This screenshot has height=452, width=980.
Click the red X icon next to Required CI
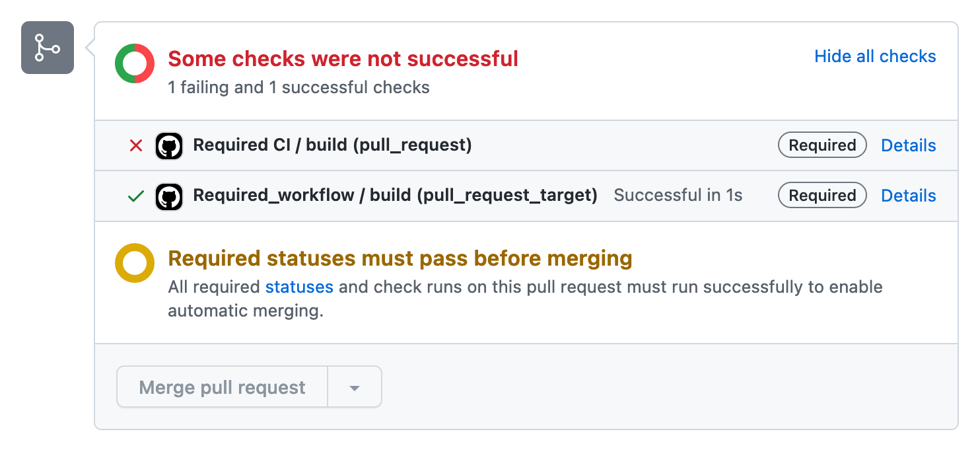click(x=135, y=145)
